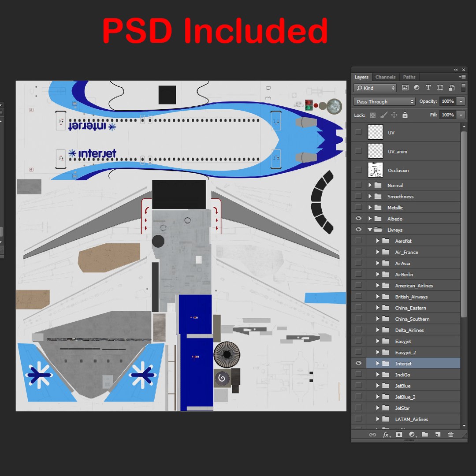
Task: Click the new adjustment layer icon
Action: point(412,435)
